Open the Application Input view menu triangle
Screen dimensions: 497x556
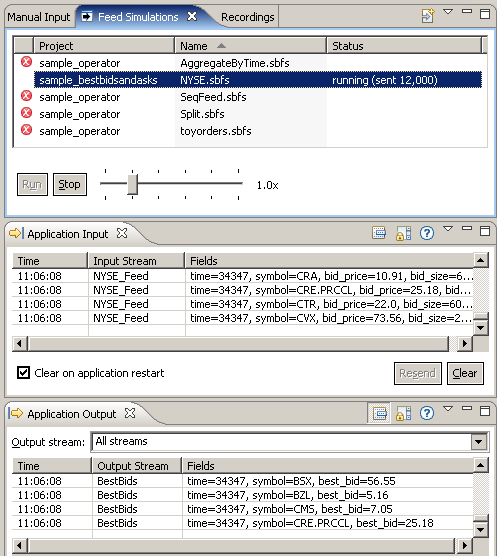[x=448, y=229]
